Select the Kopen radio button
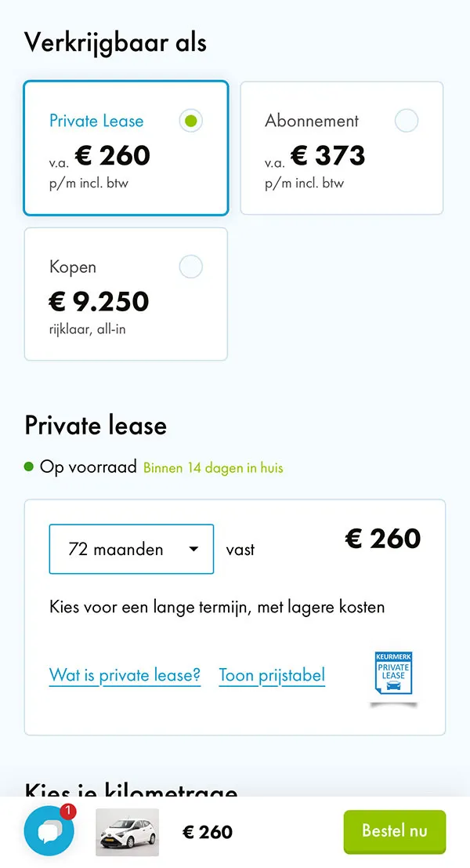Image resolution: width=470 pixels, height=868 pixels. tap(190, 267)
